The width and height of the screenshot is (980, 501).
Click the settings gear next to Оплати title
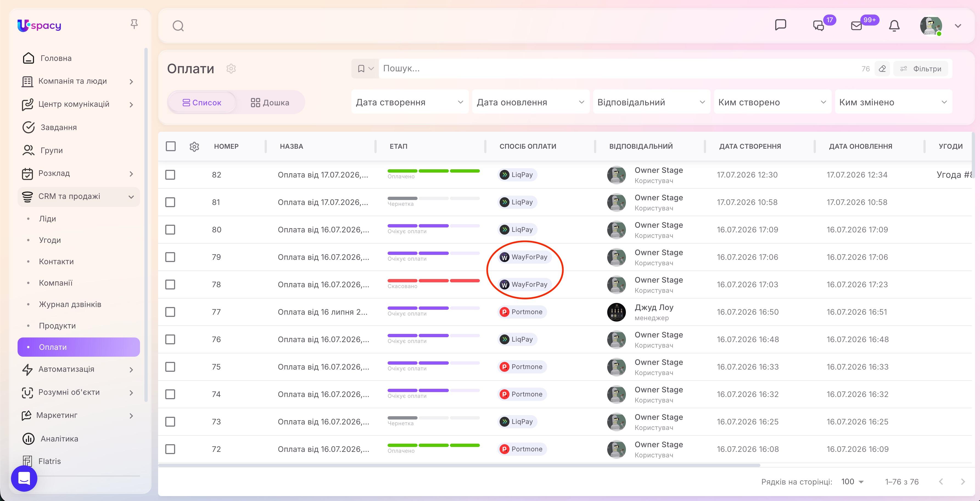coord(231,69)
